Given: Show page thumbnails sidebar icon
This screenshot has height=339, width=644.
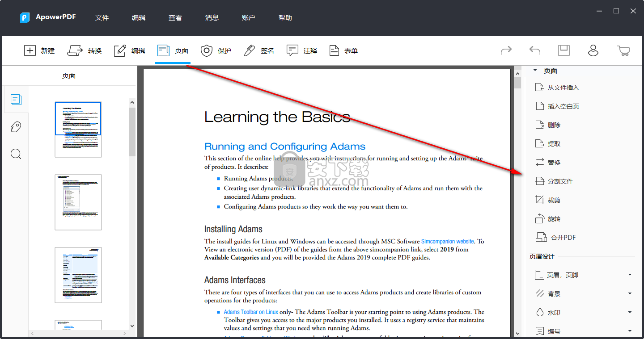Looking at the screenshot, I should coord(16,100).
